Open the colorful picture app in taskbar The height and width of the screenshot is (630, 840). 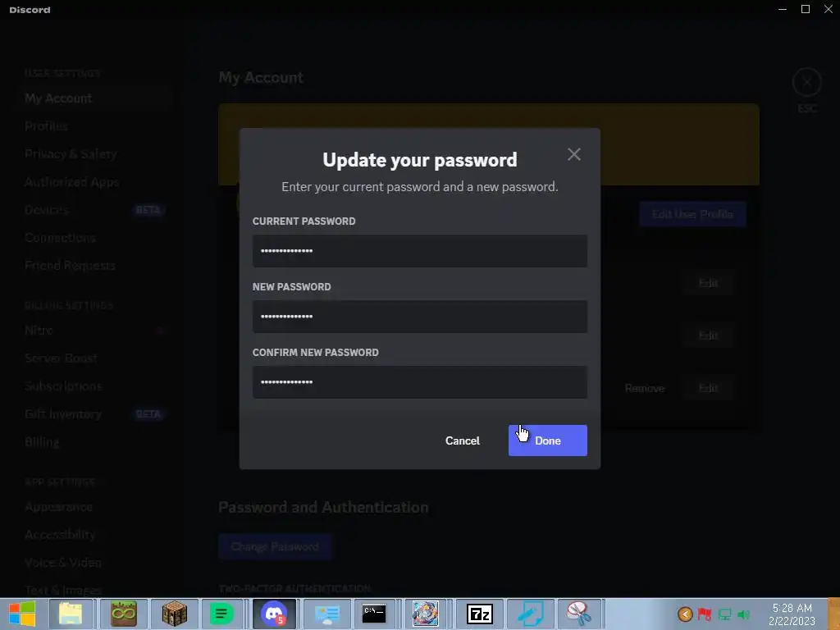(426, 614)
